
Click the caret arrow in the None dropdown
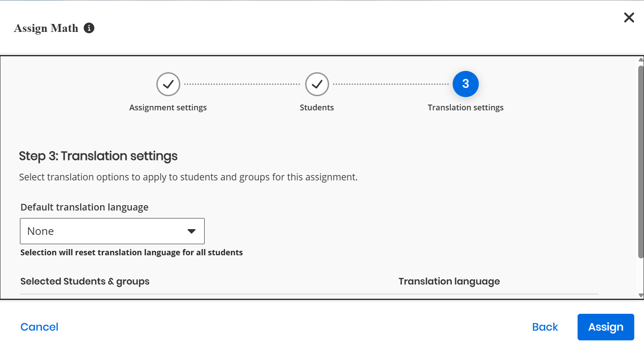pyautogui.click(x=191, y=231)
